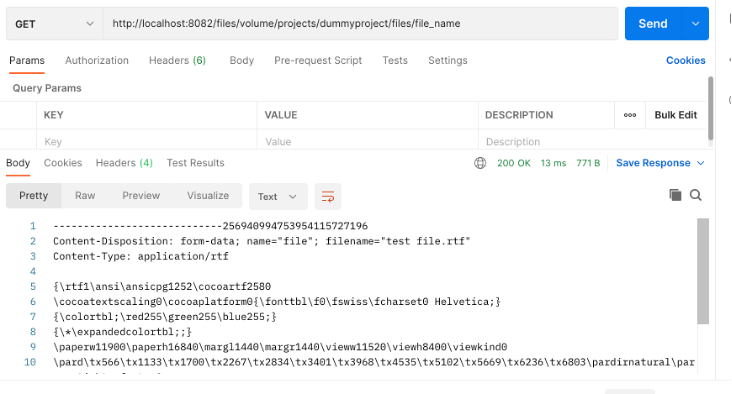Click the params panel vertical scrollbar
This screenshot has height=394, width=732.
pos(711,108)
